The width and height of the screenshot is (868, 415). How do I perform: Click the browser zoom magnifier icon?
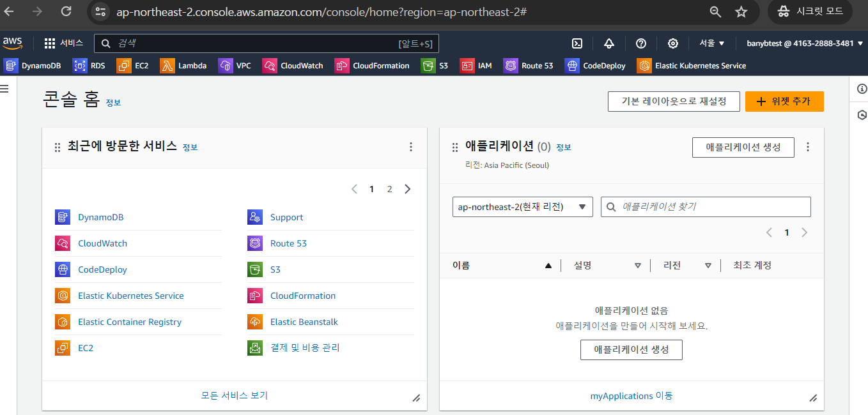click(x=715, y=11)
